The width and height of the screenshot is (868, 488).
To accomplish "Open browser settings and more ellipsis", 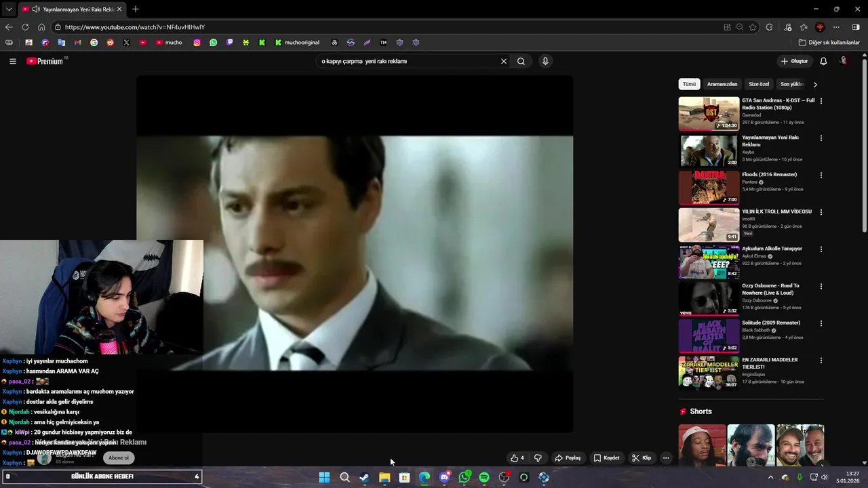I will (x=836, y=27).
